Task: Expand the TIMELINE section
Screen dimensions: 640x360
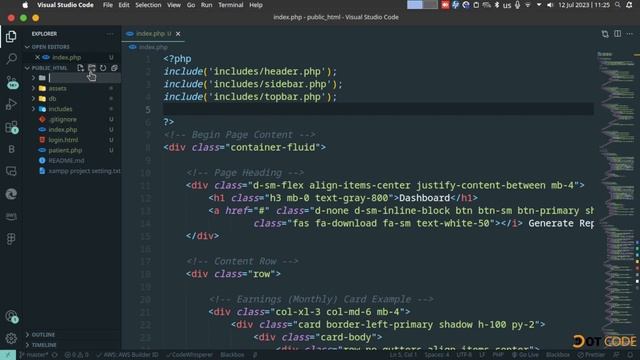Action: (44, 345)
